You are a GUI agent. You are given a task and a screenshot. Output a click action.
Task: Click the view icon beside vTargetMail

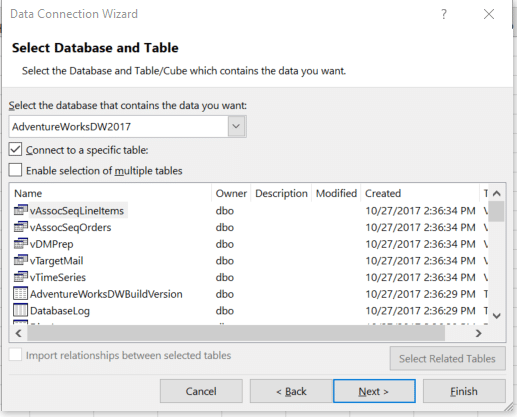pos(21,260)
